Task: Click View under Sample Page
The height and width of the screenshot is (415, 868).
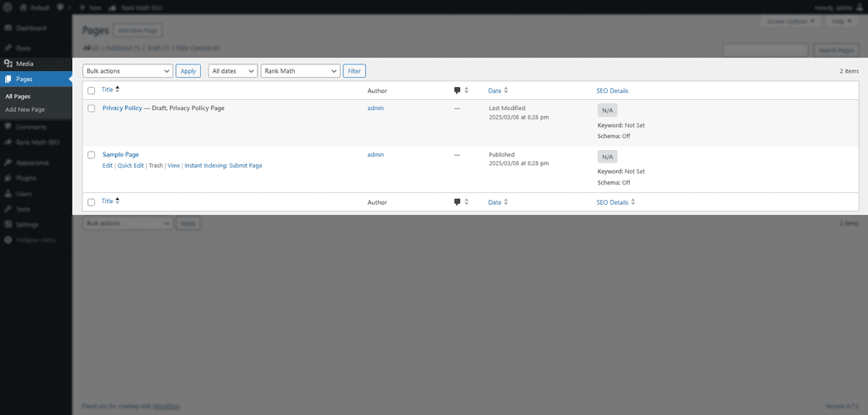Action: click(174, 165)
